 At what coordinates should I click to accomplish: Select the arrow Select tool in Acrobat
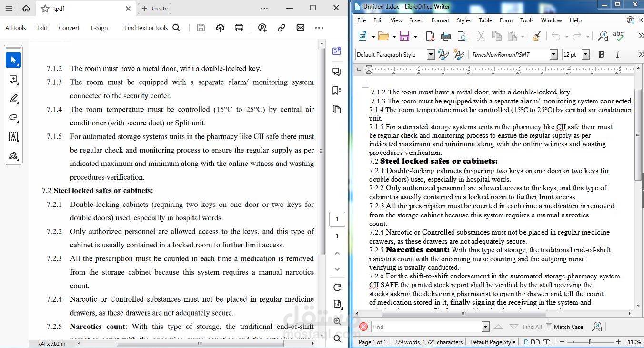coord(13,60)
